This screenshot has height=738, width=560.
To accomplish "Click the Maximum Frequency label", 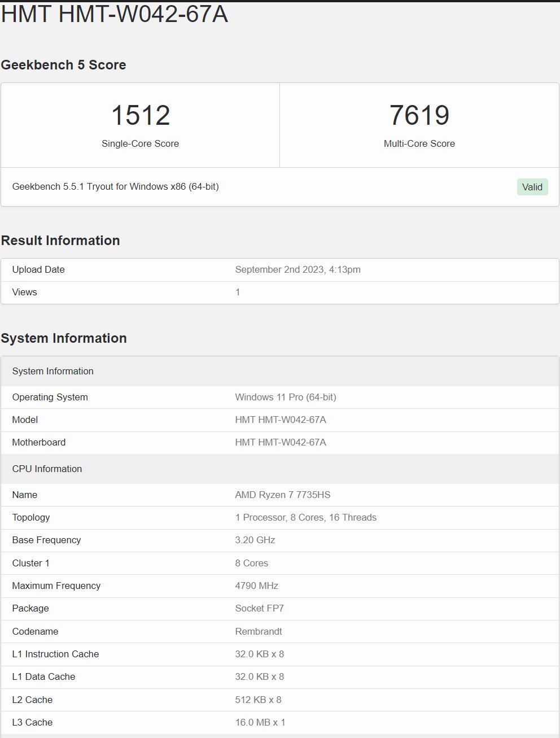I will pyautogui.click(x=56, y=586).
